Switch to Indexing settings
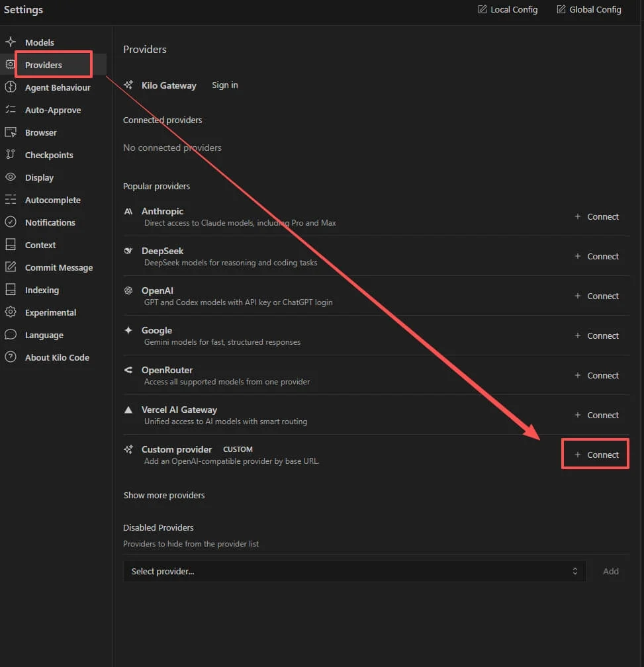Viewport: 644px width, 667px height. [x=42, y=290]
